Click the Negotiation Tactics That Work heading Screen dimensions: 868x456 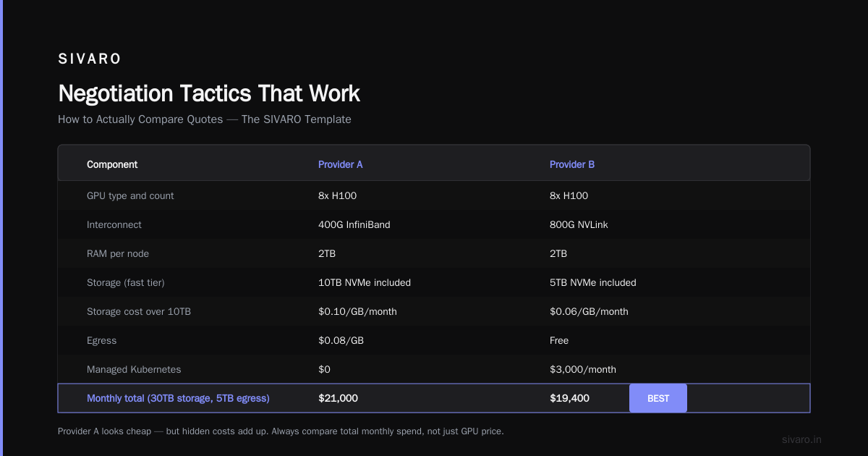209,93
